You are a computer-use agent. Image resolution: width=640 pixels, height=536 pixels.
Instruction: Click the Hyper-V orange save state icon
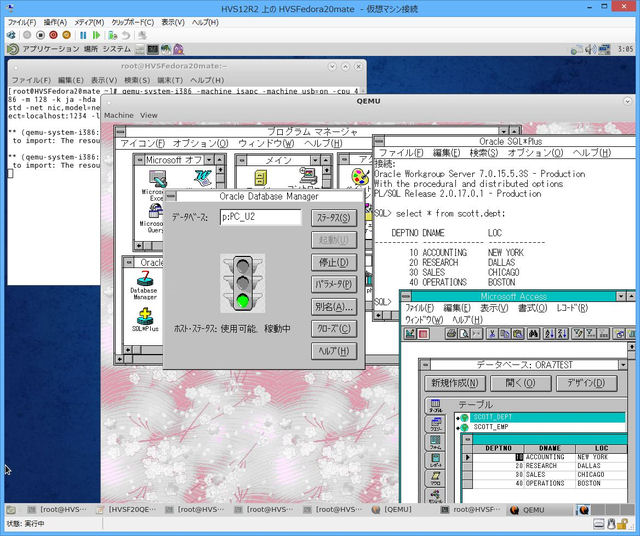66,35
